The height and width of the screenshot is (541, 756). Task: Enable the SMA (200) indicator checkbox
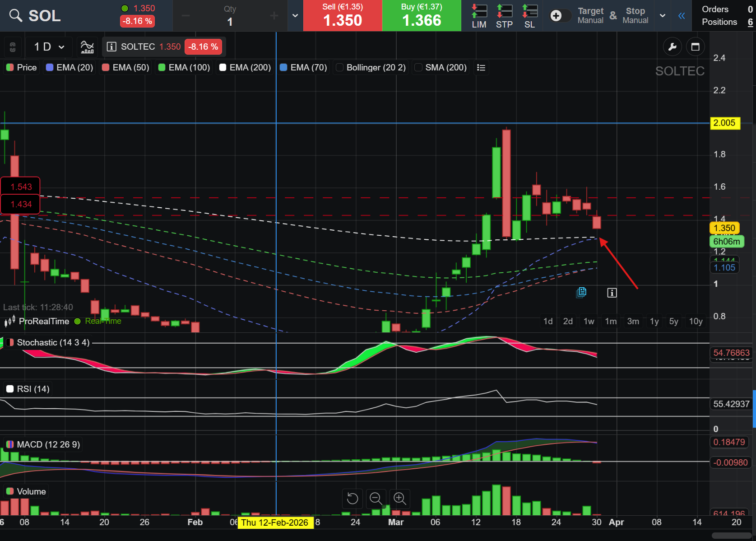[x=418, y=68]
